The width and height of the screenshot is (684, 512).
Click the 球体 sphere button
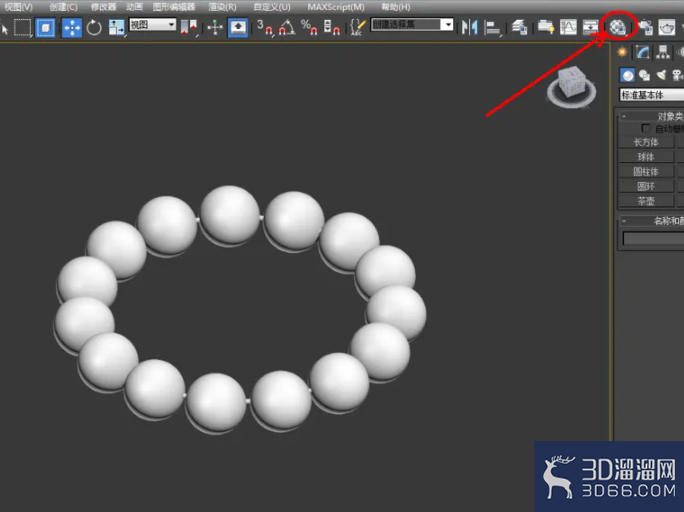pyautogui.click(x=646, y=157)
